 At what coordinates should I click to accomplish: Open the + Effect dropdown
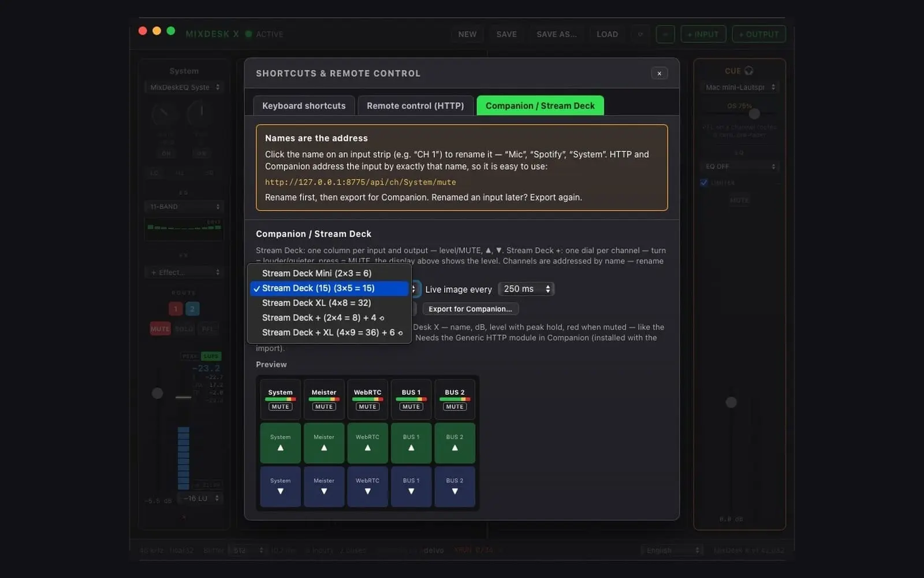click(184, 272)
